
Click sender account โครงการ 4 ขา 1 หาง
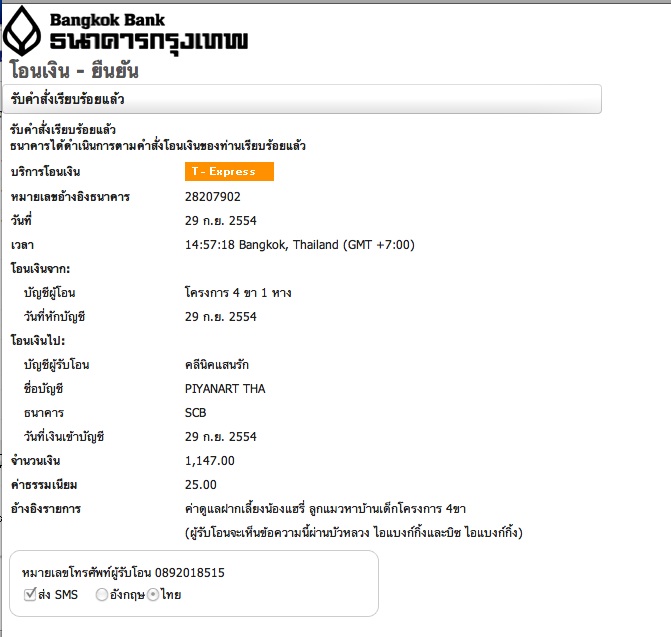[238, 293]
